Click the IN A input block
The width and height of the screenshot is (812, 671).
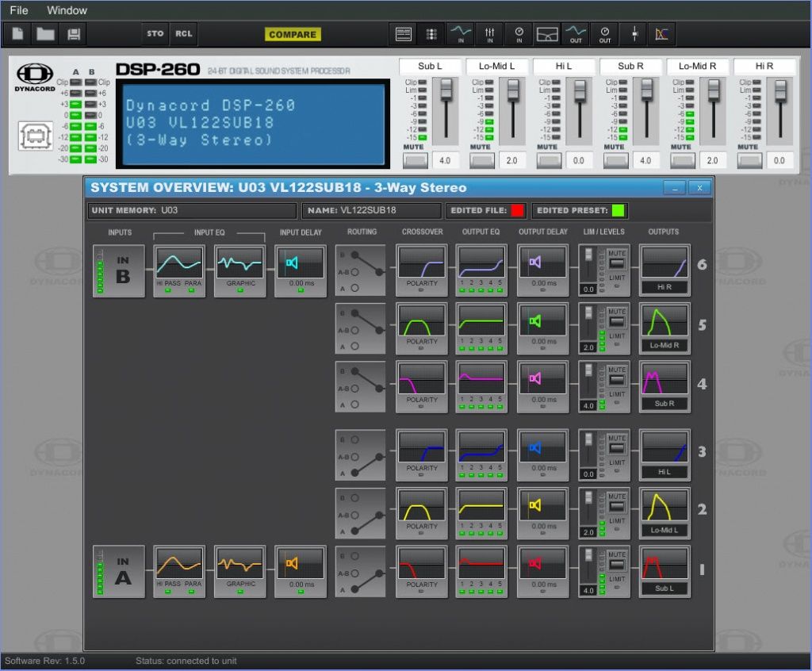pyautogui.click(x=119, y=572)
